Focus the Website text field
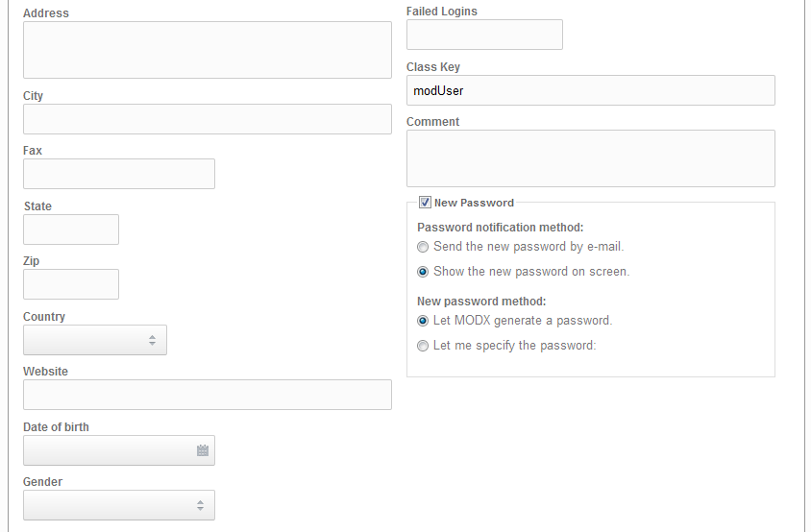Screen dimensions: 811x532 [x=207, y=395]
